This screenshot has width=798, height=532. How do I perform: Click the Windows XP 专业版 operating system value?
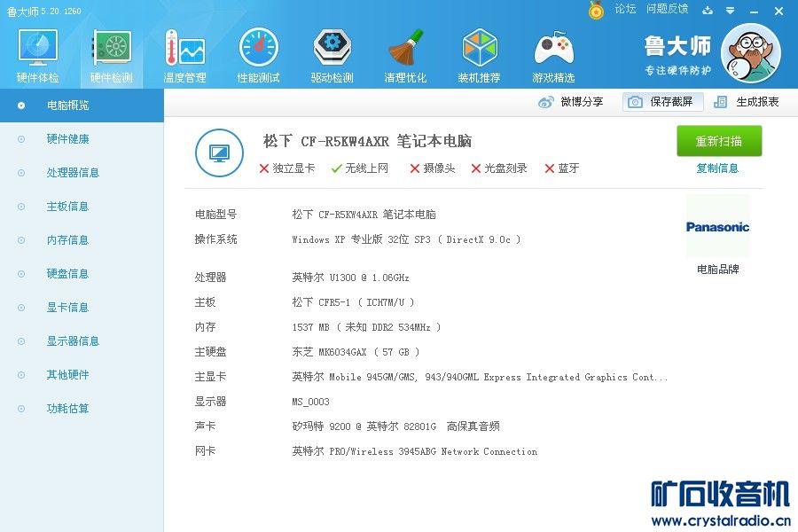tap(406, 239)
